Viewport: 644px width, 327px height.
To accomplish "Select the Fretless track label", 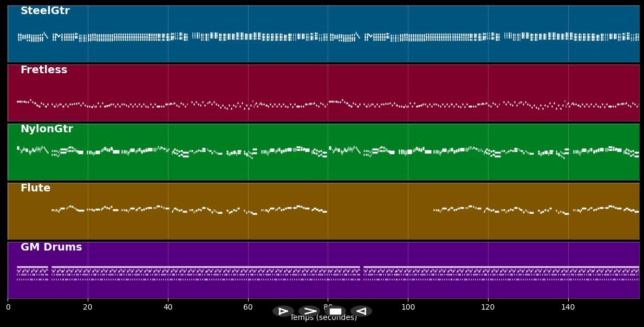I will coord(44,70).
